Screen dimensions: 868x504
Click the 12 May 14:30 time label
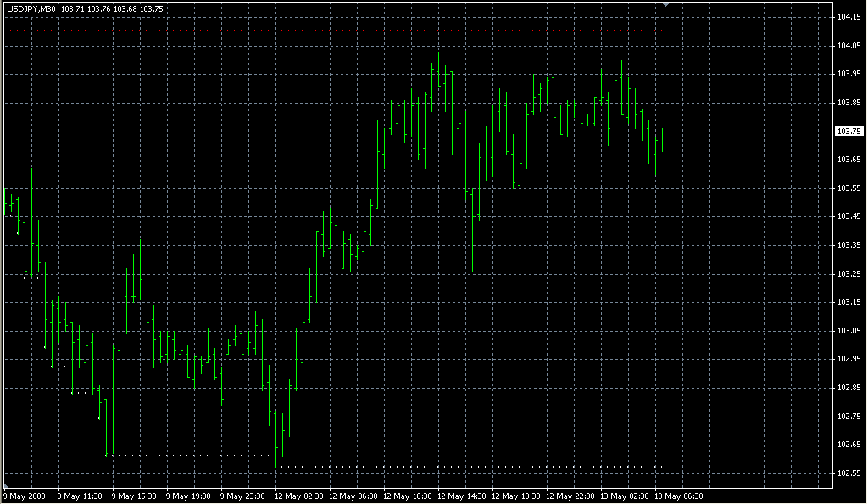[x=461, y=496]
